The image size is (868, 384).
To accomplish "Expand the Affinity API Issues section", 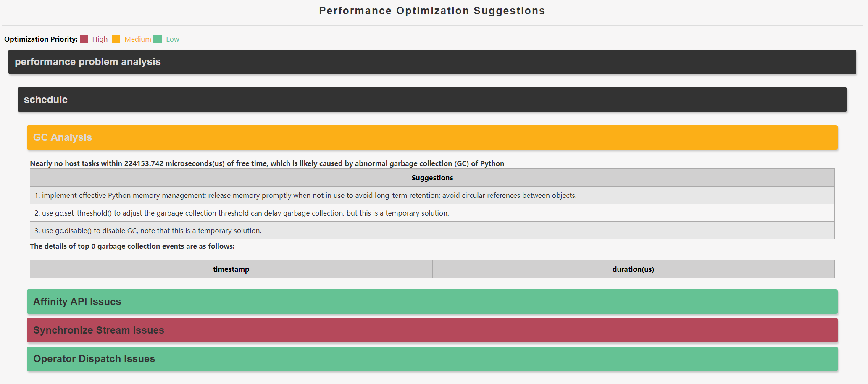I will 432,302.
